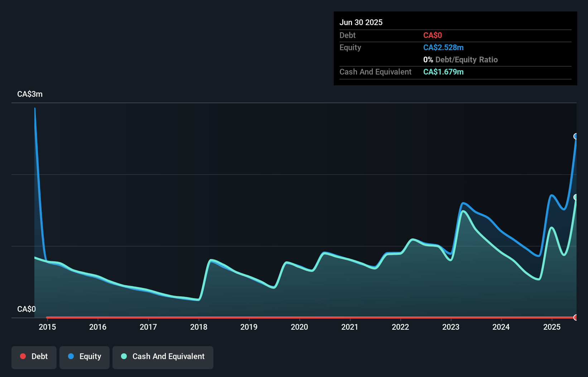Click the Jun 30 2025 tooltip date
588x377 pixels.
point(361,23)
